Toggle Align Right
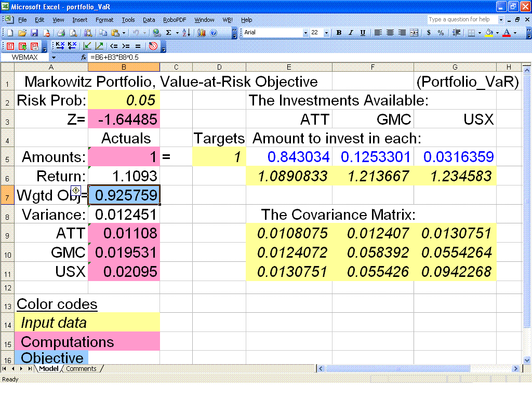The width and height of the screenshot is (532, 399). (402, 33)
